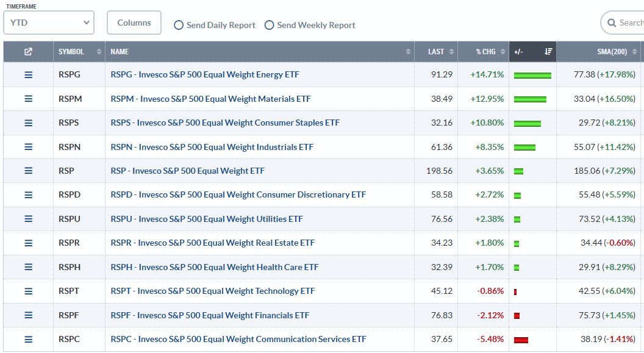Select the Send Weekly Report option

click(x=269, y=25)
